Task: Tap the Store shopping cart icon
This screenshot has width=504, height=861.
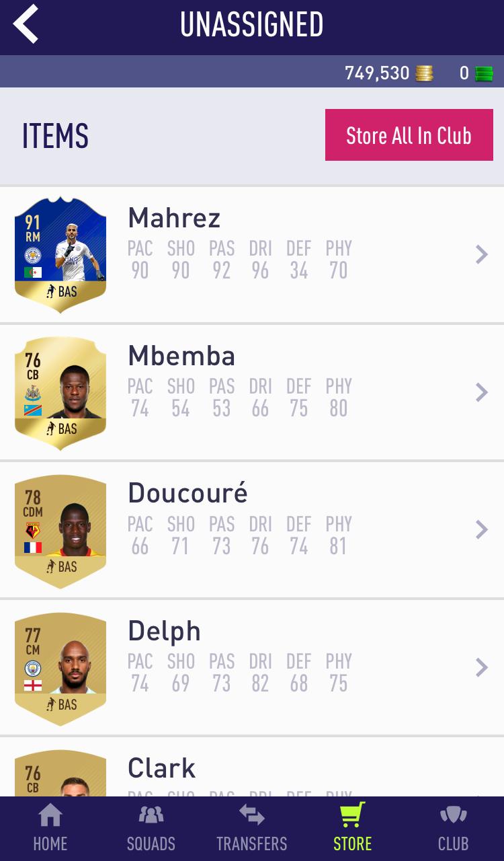Action: click(353, 814)
